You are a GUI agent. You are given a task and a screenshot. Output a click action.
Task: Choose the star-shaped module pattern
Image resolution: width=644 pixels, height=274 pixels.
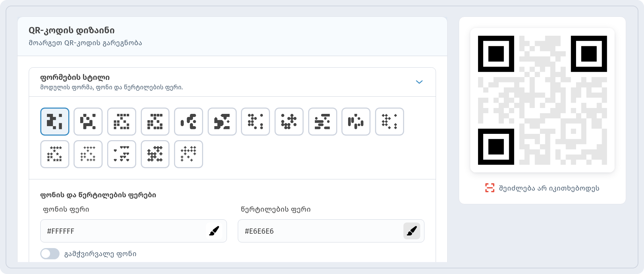(55, 154)
